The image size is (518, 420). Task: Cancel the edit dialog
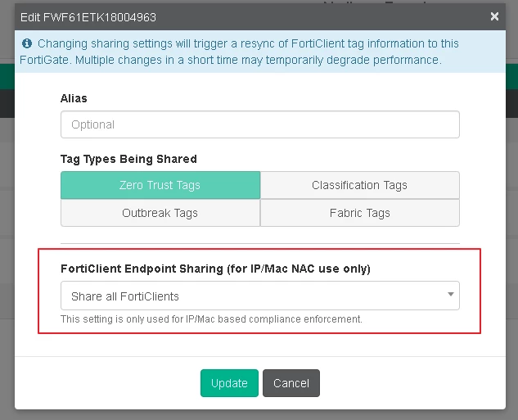point(291,383)
